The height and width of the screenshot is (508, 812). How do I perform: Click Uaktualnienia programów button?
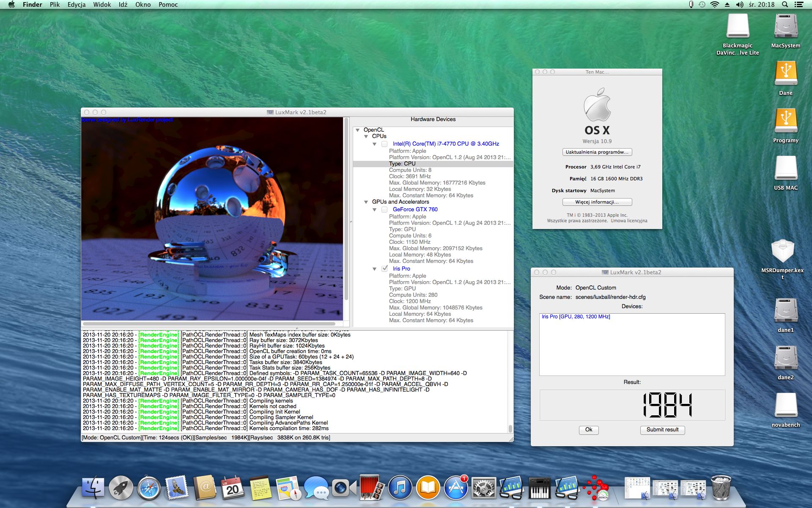click(x=597, y=152)
